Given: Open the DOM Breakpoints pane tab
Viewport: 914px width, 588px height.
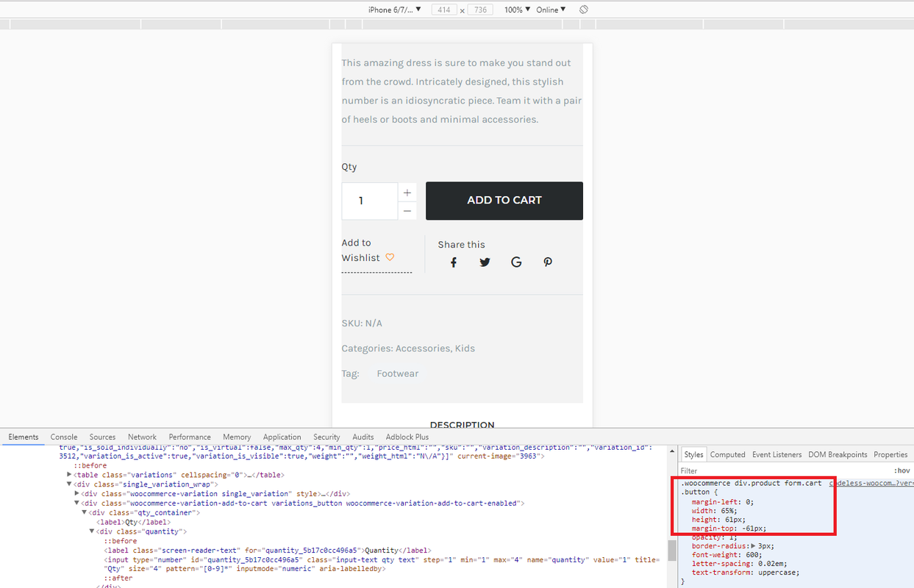Looking at the screenshot, I should pyautogui.click(x=838, y=454).
